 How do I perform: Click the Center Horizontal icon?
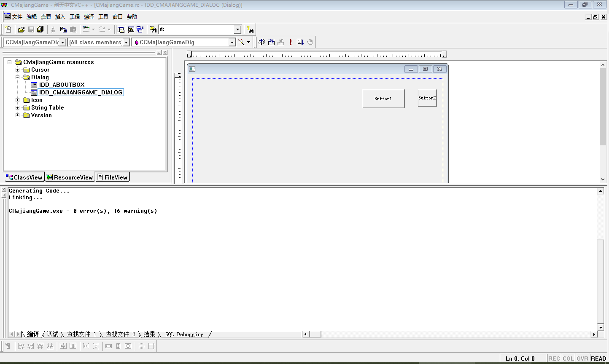(x=73, y=346)
